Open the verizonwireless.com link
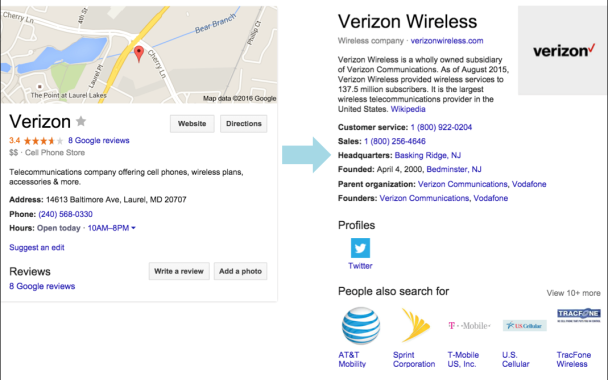 tap(447, 41)
